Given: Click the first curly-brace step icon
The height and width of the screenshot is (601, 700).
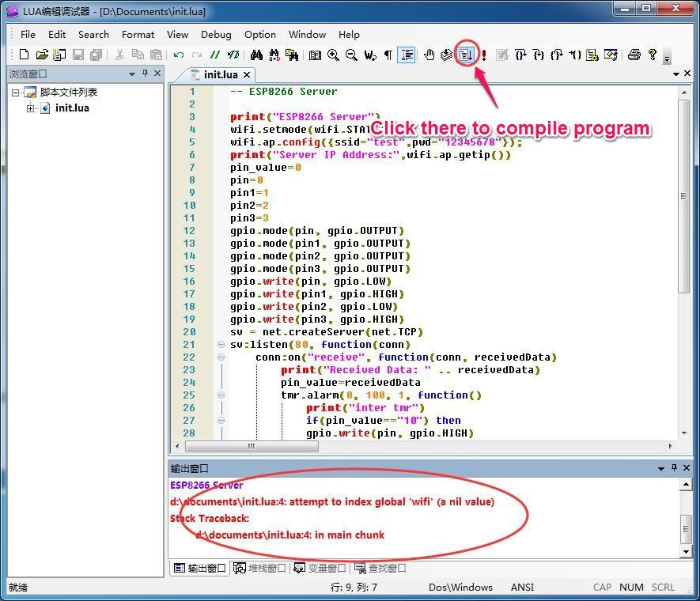Looking at the screenshot, I should tap(520, 55).
